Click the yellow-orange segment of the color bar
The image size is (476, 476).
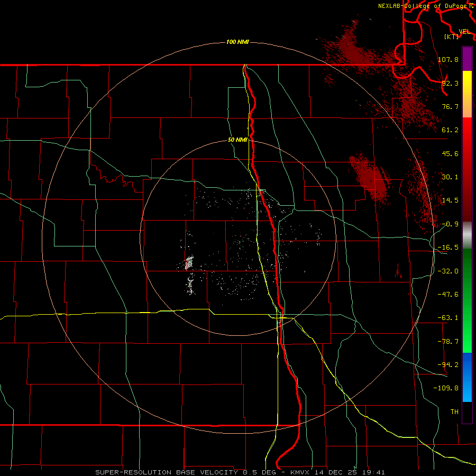click(467, 94)
